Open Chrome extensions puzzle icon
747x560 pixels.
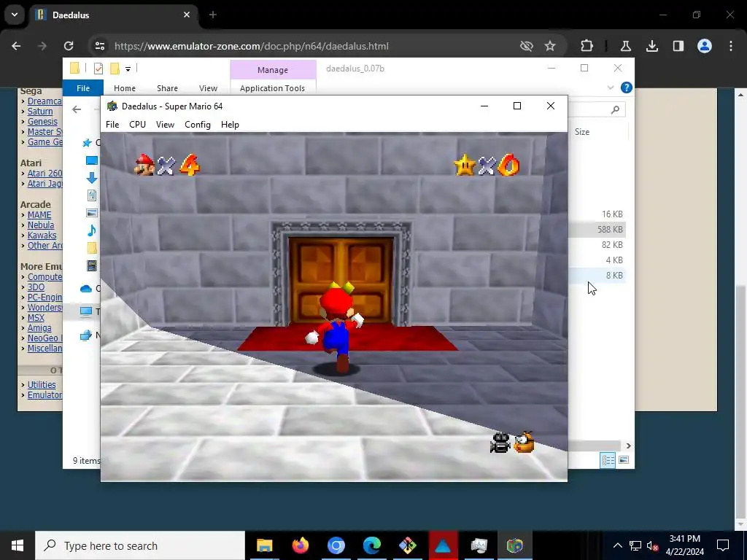[x=587, y=46]
